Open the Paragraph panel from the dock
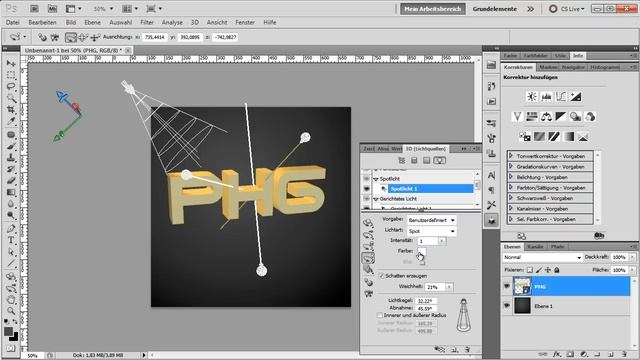Screen dimensions: 640x360 pyautogui.click(x=491, y=190)
